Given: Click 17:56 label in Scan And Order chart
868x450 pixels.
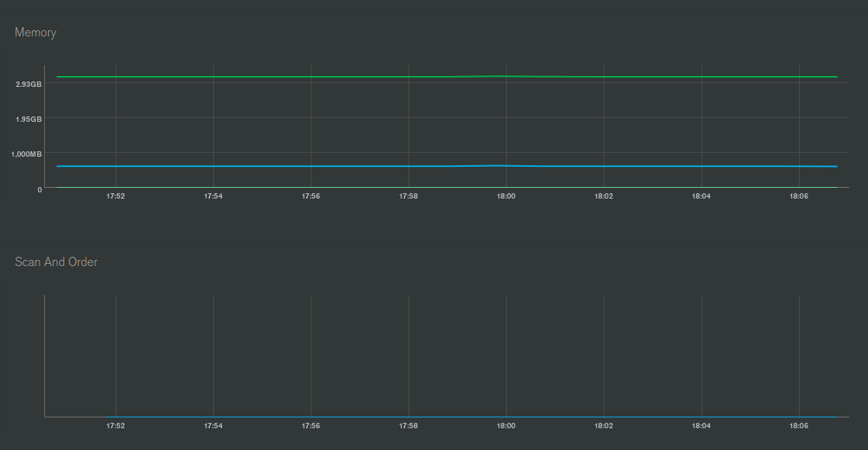Looking at the screenshot, I should [x=311, y=426].
